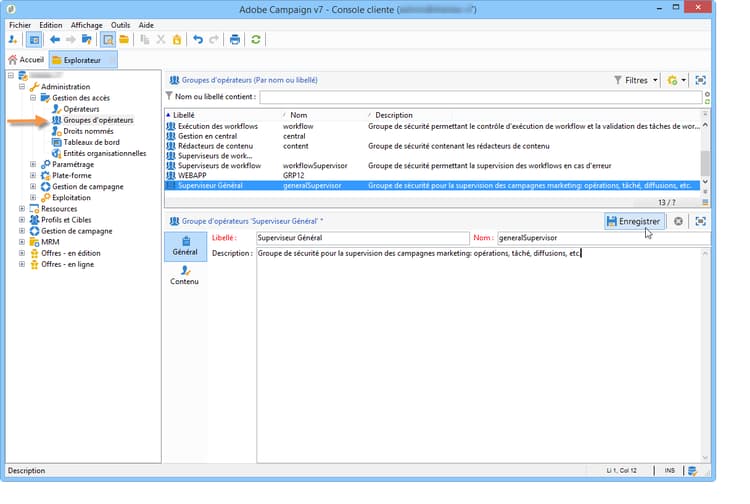This screenshot has width=750, height=504.
Task: Click the print toolbar icon
Action: click(x=234, y=40)
